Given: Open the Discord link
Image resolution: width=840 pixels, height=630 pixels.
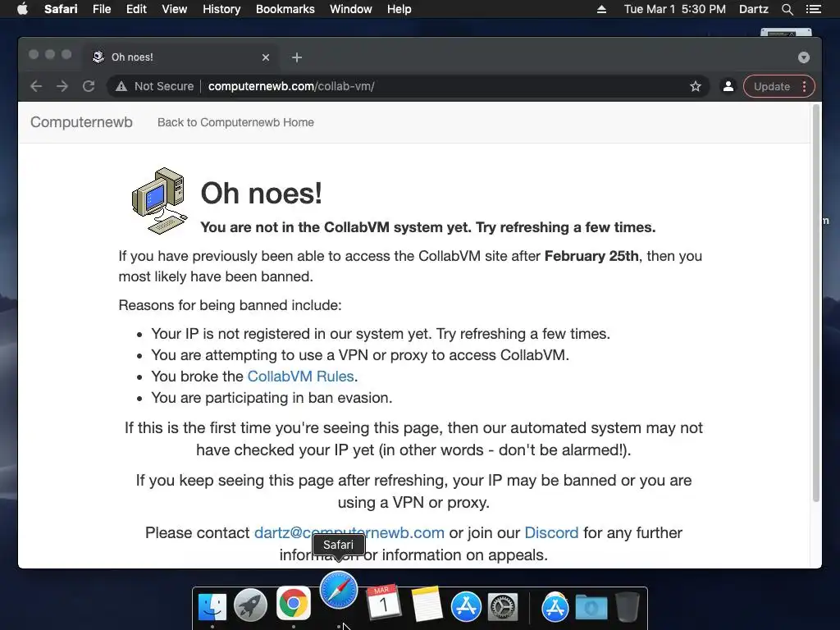Looking at the screenshot, I should [x=551, y=532].
